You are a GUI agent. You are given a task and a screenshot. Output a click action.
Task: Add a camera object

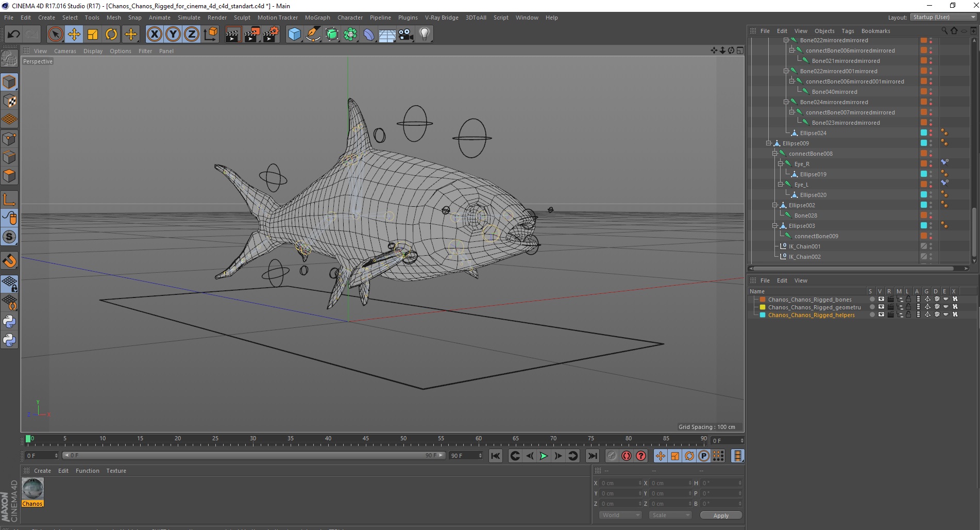point(406,35)
